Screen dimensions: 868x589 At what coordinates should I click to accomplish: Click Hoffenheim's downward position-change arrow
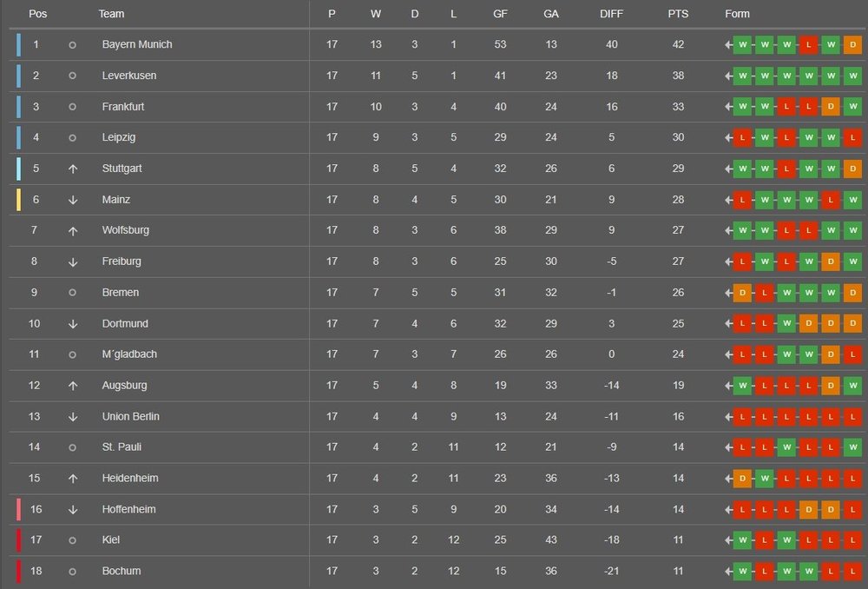73,510
